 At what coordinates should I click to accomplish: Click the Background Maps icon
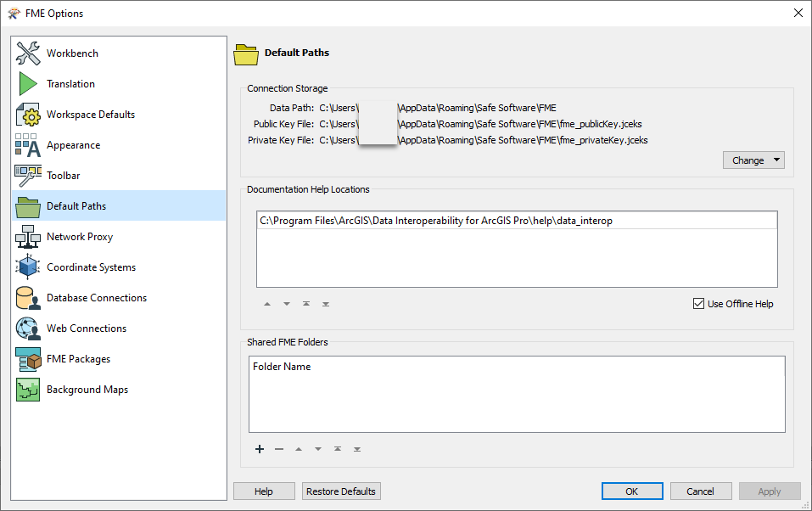click(28, 390)
